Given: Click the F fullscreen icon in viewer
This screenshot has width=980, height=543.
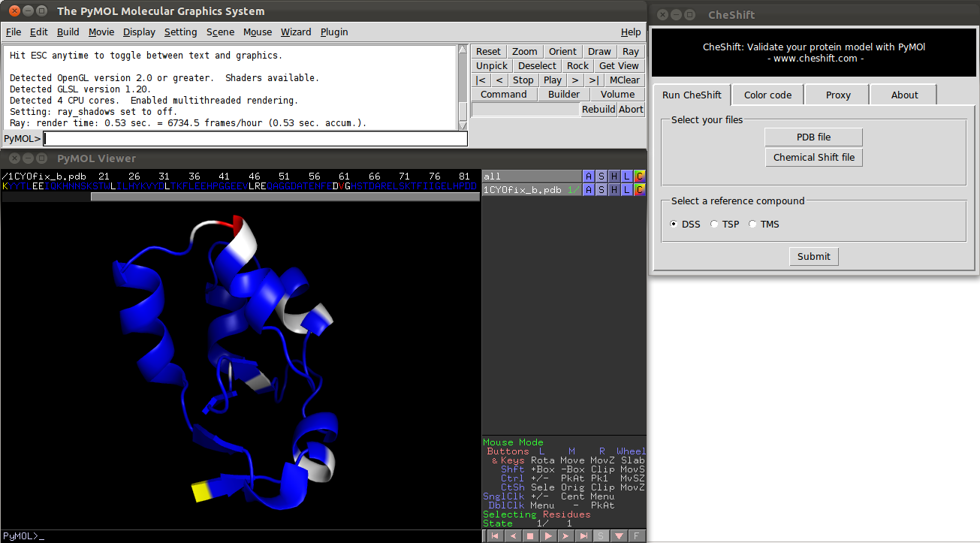Looking at the screenshot, I should coord(636,536).
